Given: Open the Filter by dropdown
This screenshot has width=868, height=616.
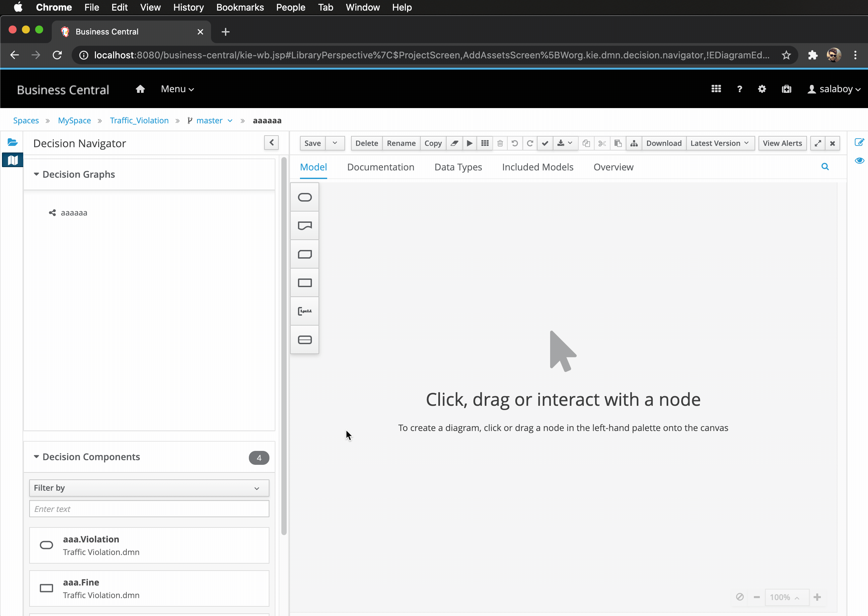Looking at the screenshot, I should pyautogui.click(x=149, y=488).
